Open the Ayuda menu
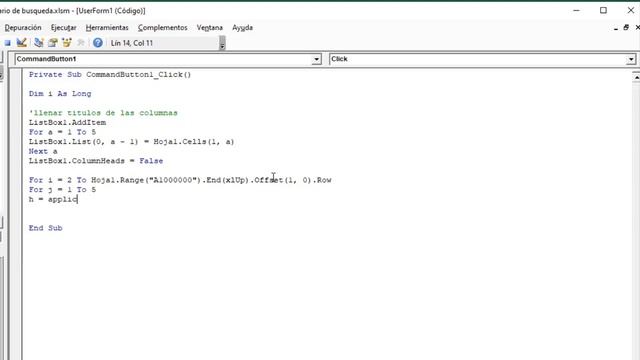This screenshot has width=640, height=360. click(x=242, y=28)
